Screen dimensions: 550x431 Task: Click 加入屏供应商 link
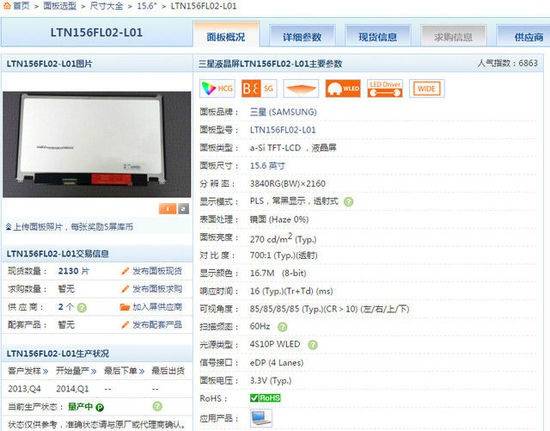click(157, 307)
